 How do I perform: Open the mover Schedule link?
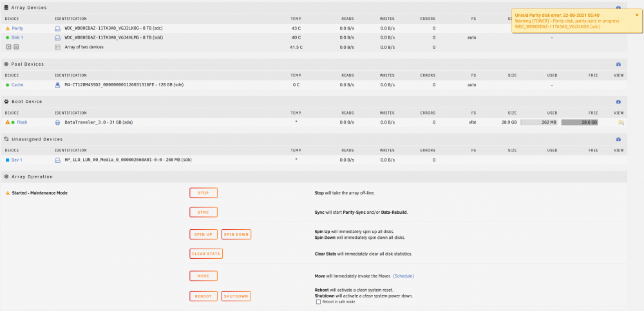(x=403, y=276)
